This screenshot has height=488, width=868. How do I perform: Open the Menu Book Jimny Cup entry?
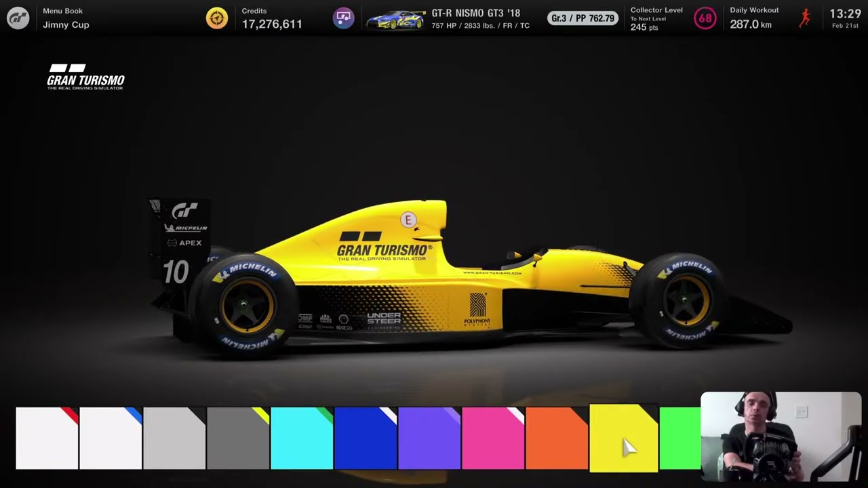tap(66, 18)
